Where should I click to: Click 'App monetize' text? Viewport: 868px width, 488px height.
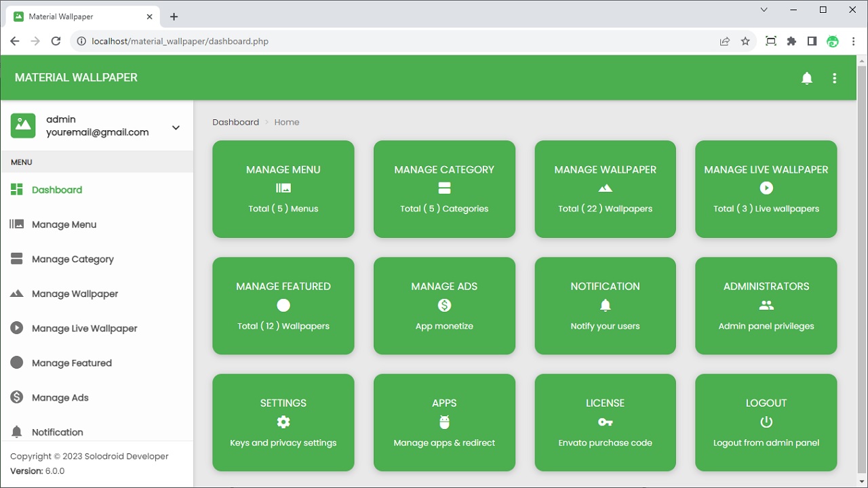tap(444, 326)
